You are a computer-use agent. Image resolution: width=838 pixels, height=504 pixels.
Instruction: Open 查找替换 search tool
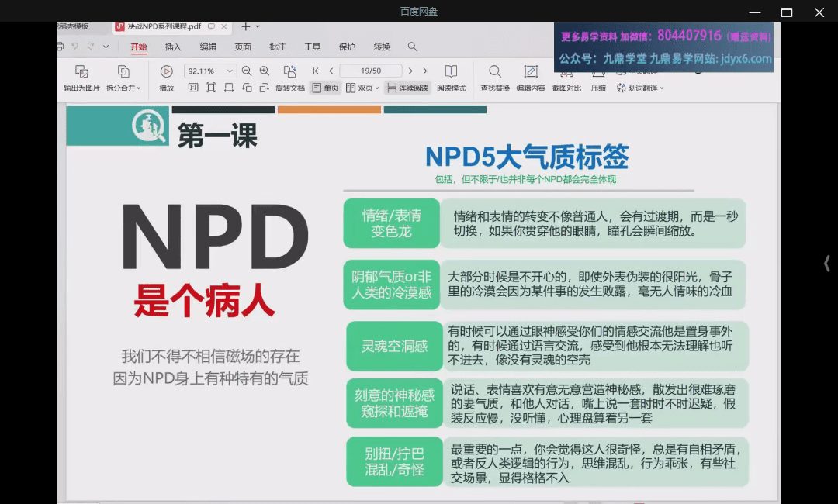pyautogui.click(x=494, y=71)
